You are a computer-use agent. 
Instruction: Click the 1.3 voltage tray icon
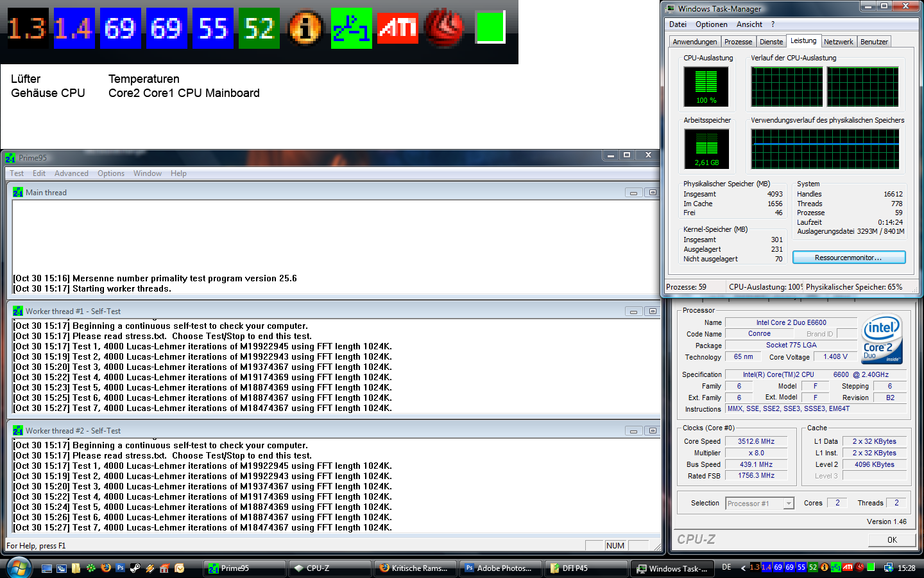click(755, 567)
